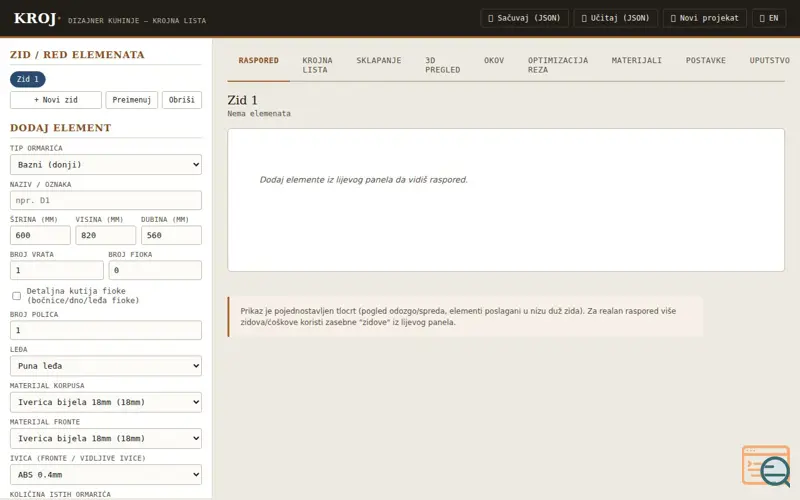Open the Tip ormarića dropdown
800x500 pixels.
coord(106,165)
